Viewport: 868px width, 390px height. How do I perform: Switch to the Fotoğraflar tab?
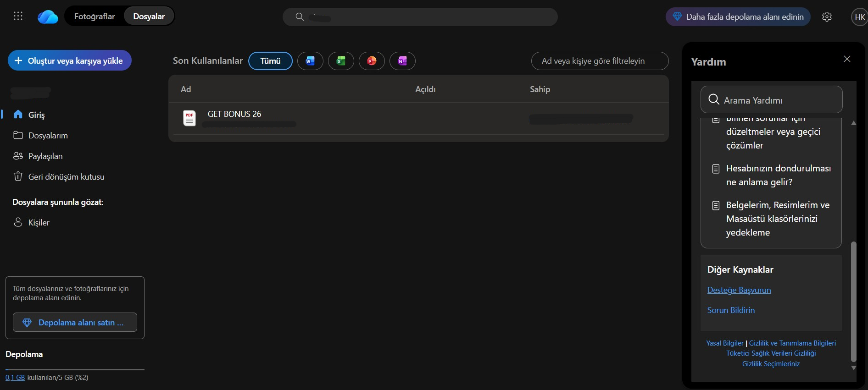95,16
